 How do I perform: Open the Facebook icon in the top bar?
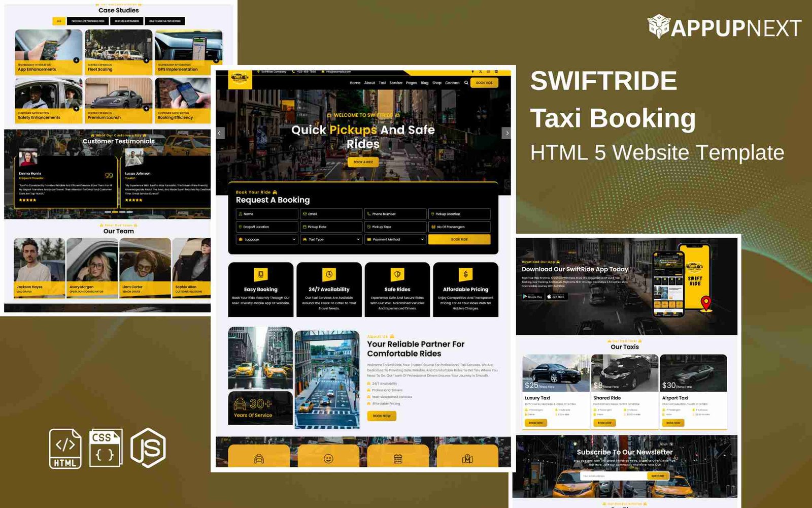point(472,71)
